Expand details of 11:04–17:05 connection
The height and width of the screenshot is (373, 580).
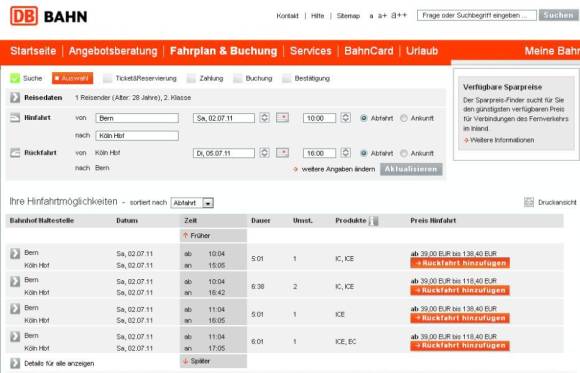[x=15, y=336]
